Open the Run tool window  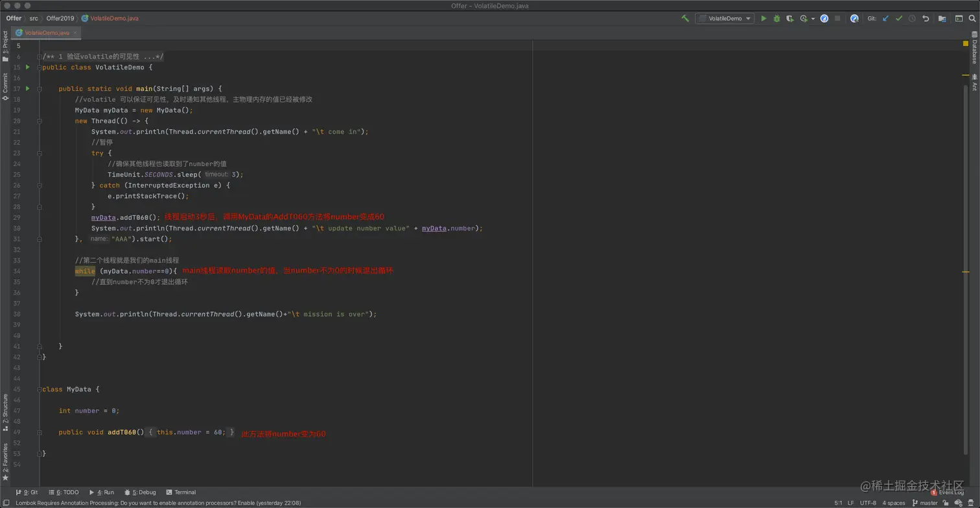pyautogui.click(x=102, y=492)
